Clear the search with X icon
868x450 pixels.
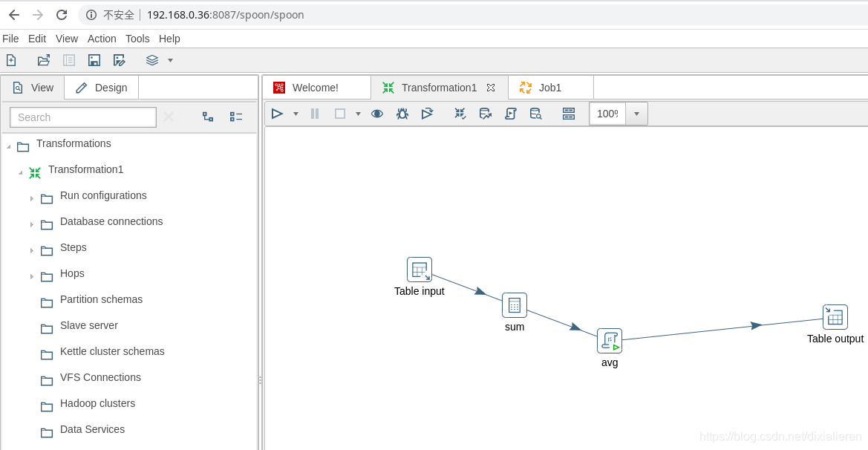coord(169,117)
